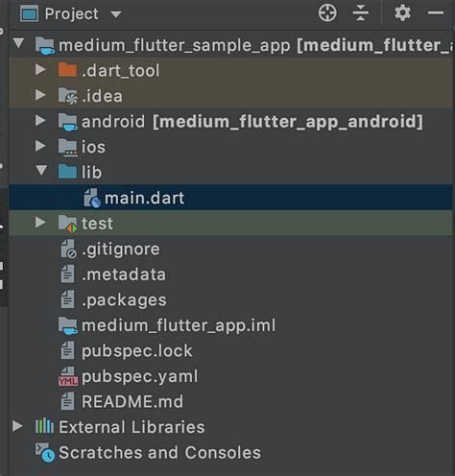Click the locate/select opened file crosshair icon

point(327,13)
